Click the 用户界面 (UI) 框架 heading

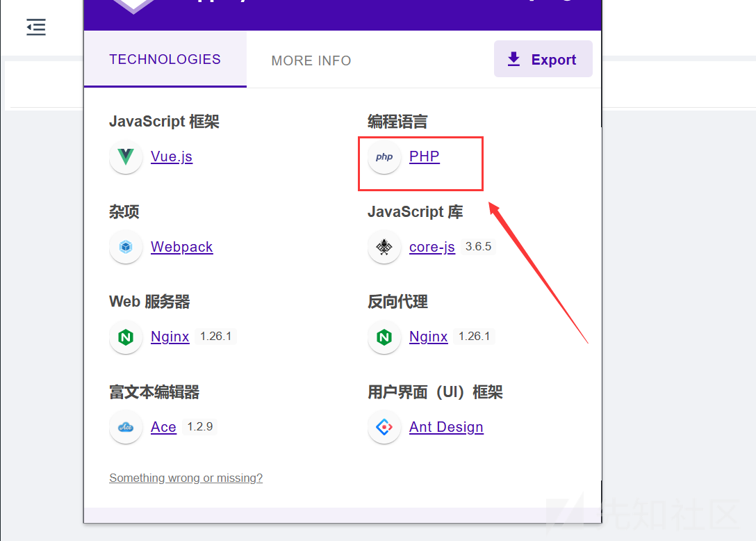[435, 392]
